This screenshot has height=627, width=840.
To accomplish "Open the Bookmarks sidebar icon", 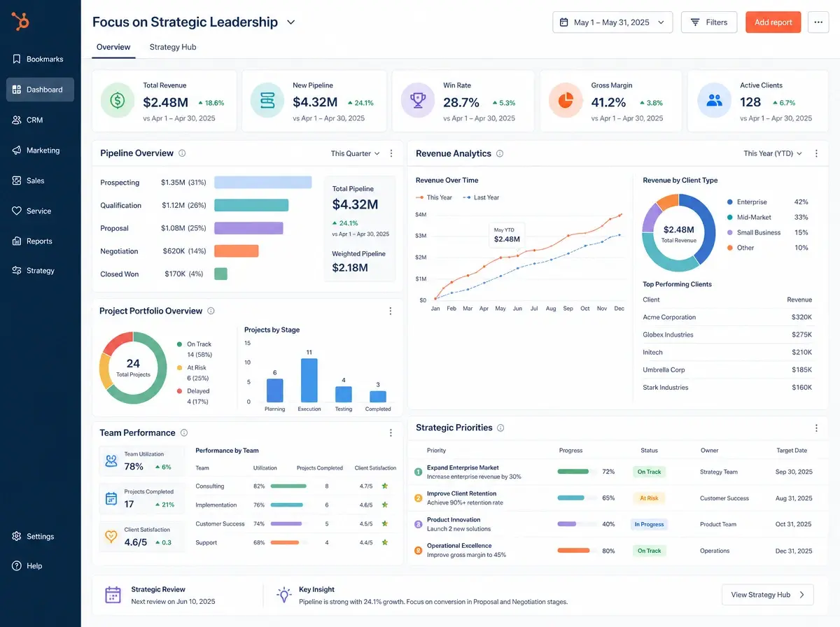I will point(17,59).
